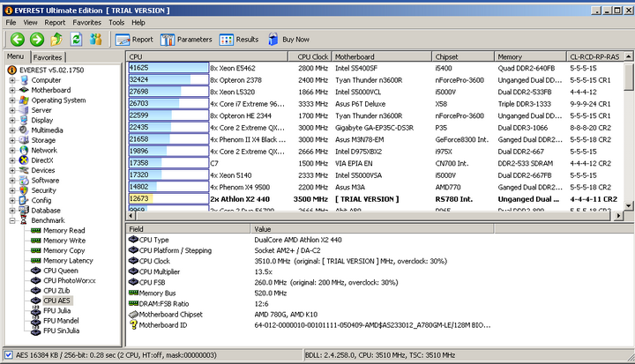Click the 26703 score bar

pos(168,104)
